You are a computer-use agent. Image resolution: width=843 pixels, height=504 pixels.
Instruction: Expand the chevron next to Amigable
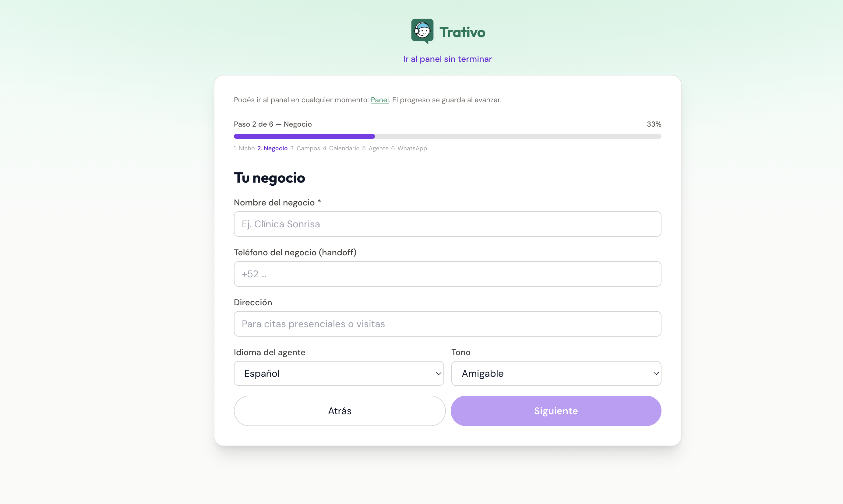coord(655,373)
